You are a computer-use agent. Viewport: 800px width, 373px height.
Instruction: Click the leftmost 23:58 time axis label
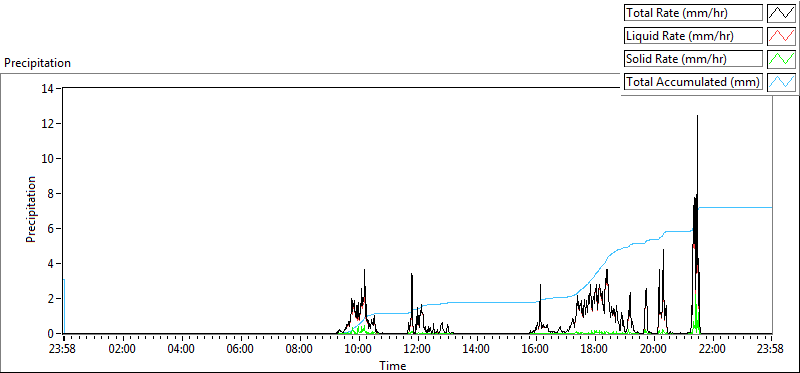click(64, 350)
